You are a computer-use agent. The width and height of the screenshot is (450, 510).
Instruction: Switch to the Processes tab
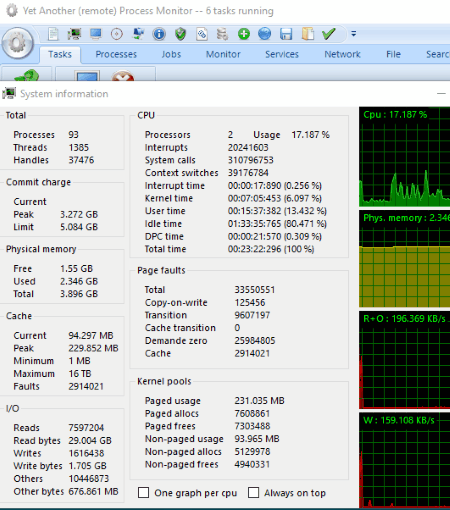pyautogui.click(x=116, y=54)
